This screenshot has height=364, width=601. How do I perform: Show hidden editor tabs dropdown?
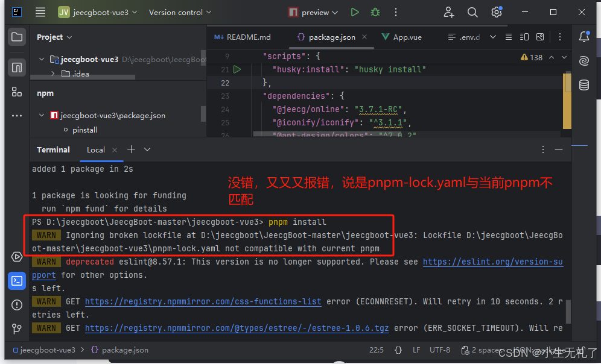click(x=493, y=37)
